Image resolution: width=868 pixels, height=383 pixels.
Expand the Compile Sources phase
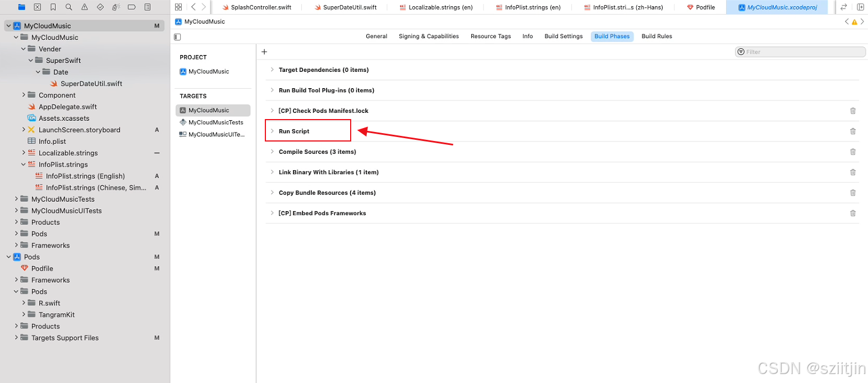[272, 152]
